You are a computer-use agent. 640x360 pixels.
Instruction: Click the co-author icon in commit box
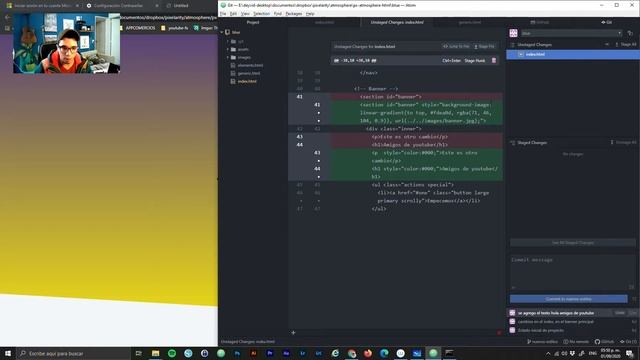click(x=513, y=287)
